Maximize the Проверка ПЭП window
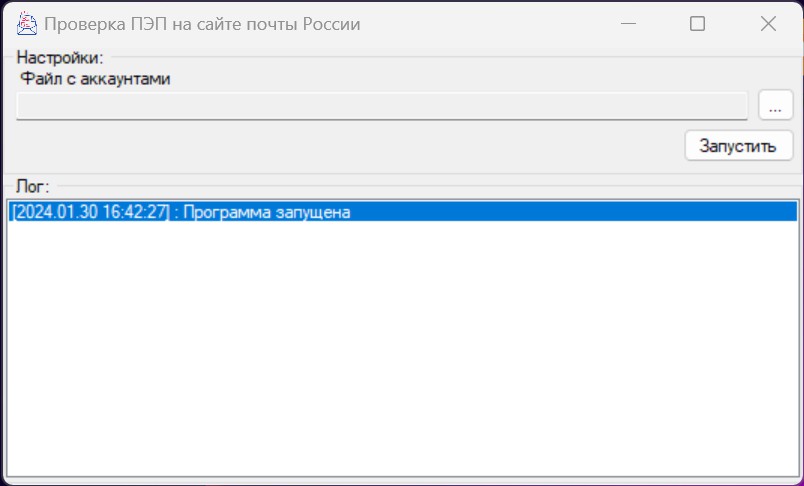Viewport: 804px width, 486px height. point(697,24)
